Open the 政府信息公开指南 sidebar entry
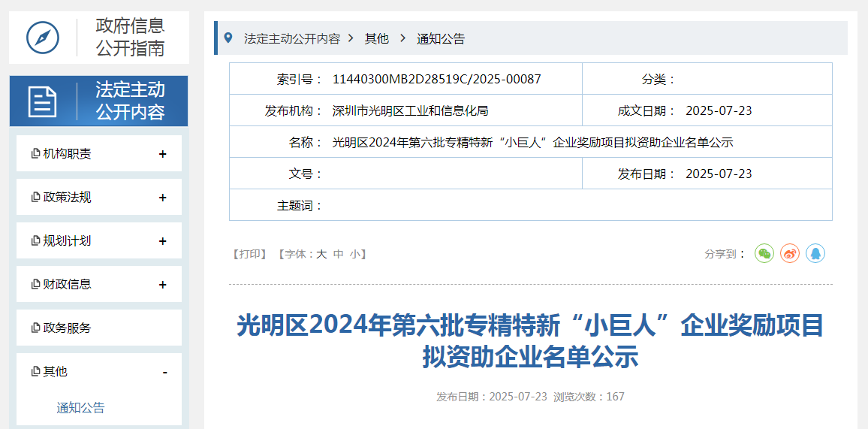Image resolution: width=868 pixels, height=429 pixels. tap(99, 37)
